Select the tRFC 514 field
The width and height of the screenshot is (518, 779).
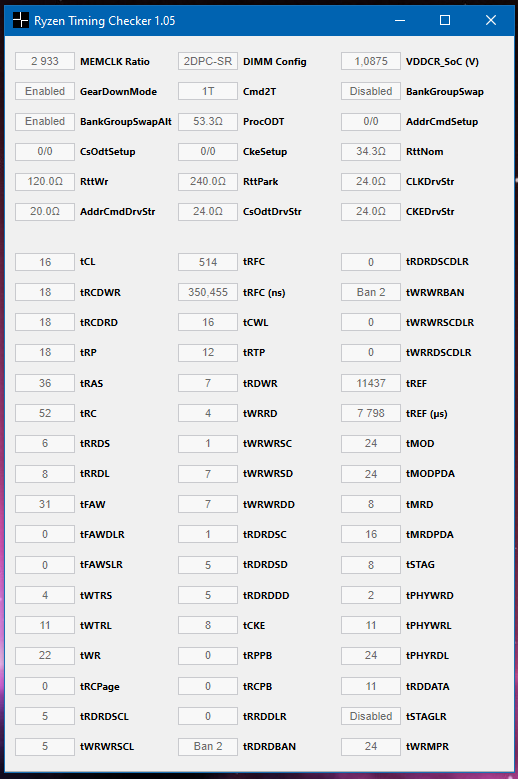point(208,262)
